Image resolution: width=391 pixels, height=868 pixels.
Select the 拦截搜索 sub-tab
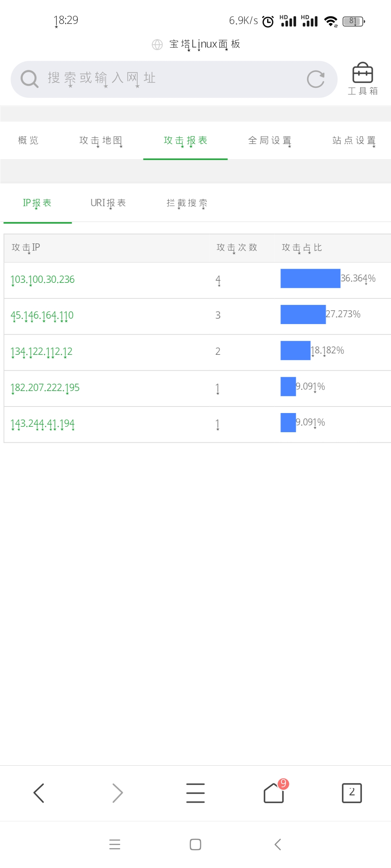click(x=187, y=203)
